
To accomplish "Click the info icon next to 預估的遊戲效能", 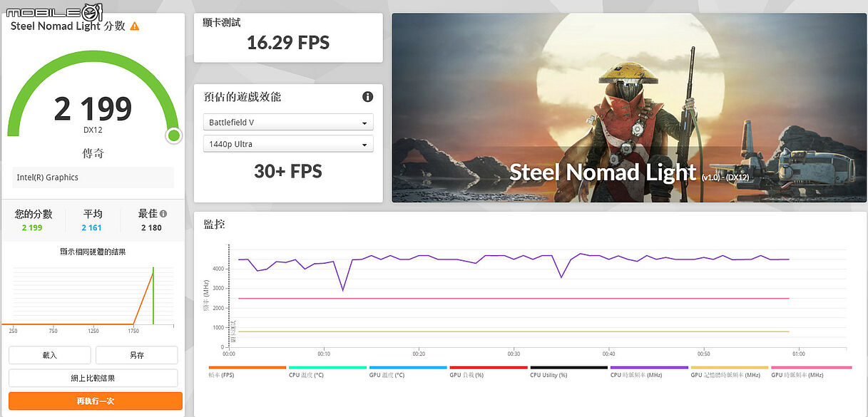I will pos(367,97).
